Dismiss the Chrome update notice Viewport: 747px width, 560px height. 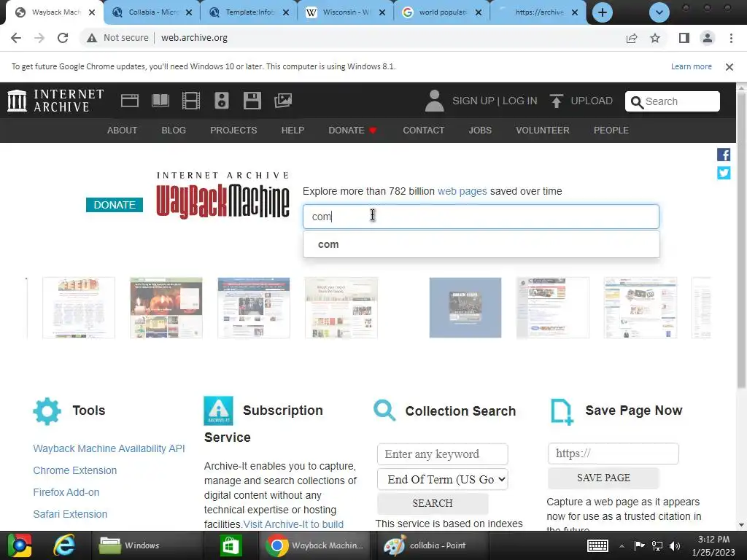click(x=729, y=67)
